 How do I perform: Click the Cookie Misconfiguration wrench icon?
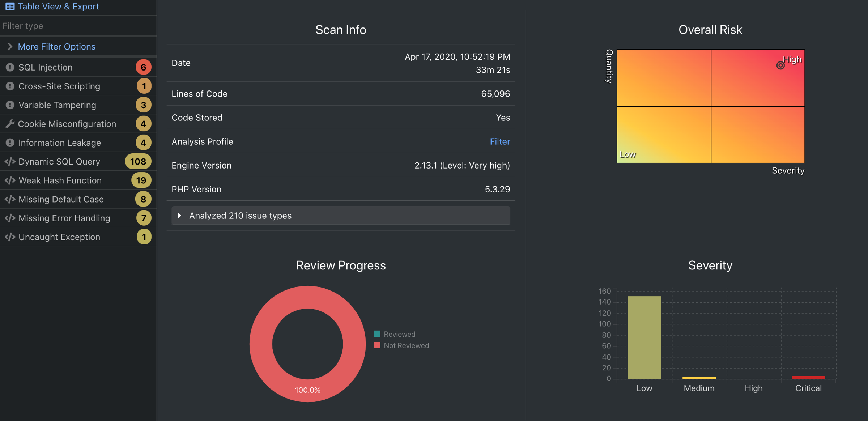coord(10,124)
